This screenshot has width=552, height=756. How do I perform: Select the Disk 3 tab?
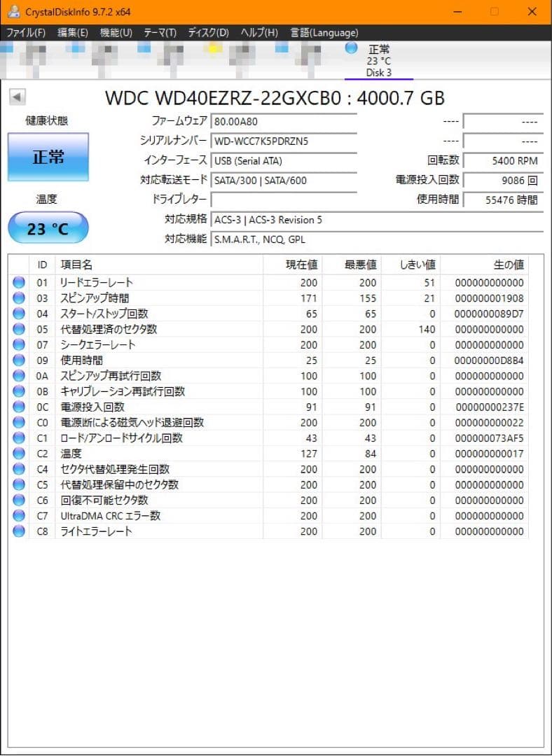(379, 61)
